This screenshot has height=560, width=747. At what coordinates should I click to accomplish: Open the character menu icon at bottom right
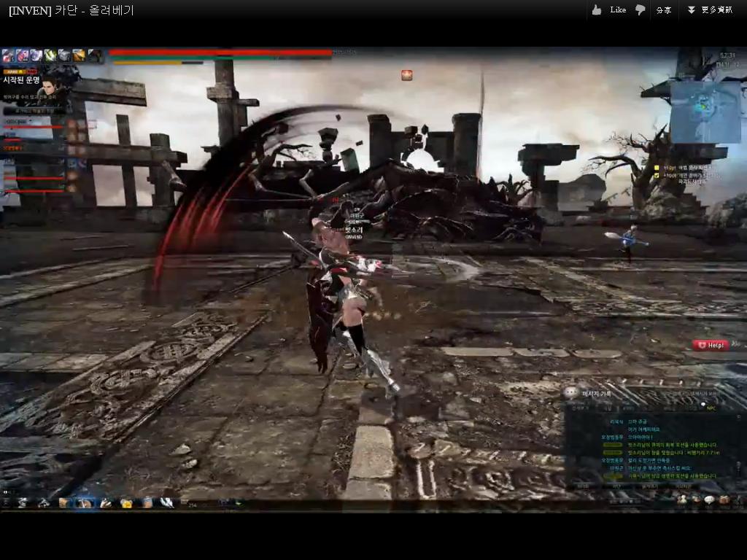tap(682, 499)
